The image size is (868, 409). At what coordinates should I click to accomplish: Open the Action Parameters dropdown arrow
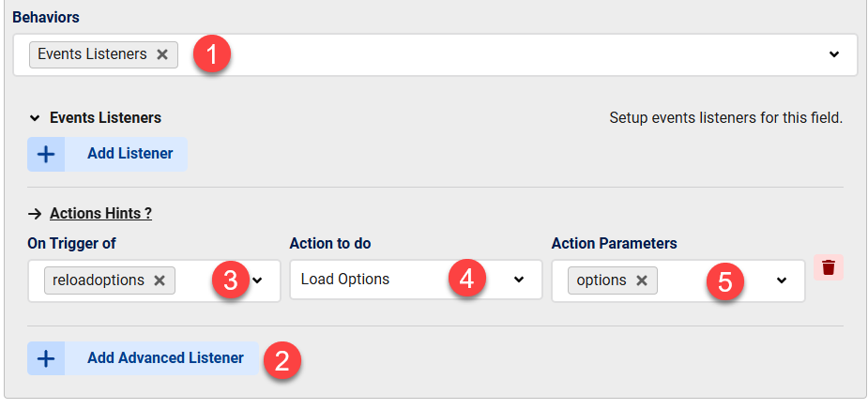tap(782, 280)
